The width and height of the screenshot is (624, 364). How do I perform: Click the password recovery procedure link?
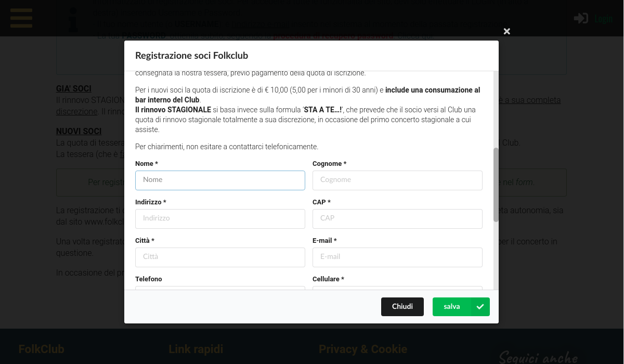[x=333, y=36]
